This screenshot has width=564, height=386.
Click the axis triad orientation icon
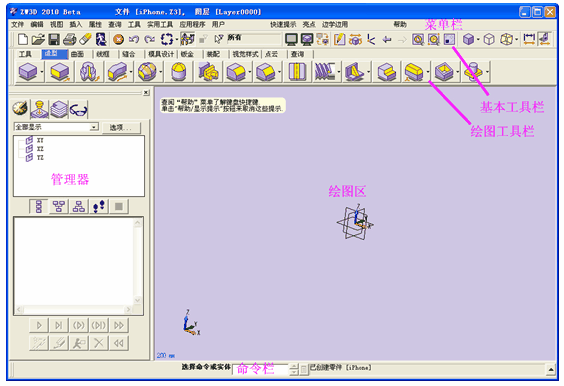point(371,39)
